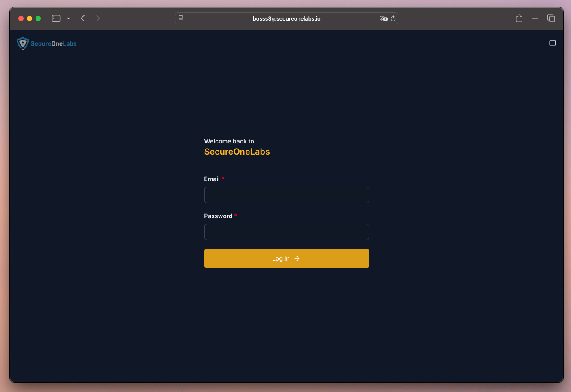Open the Translate icon in the address bar

point(383,18)
